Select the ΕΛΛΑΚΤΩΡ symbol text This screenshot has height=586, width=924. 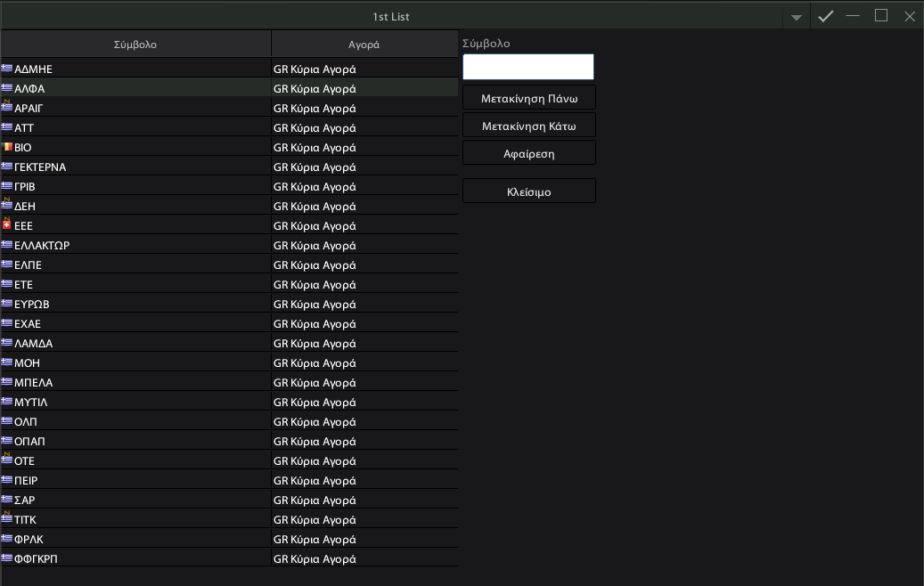point(42,246)
